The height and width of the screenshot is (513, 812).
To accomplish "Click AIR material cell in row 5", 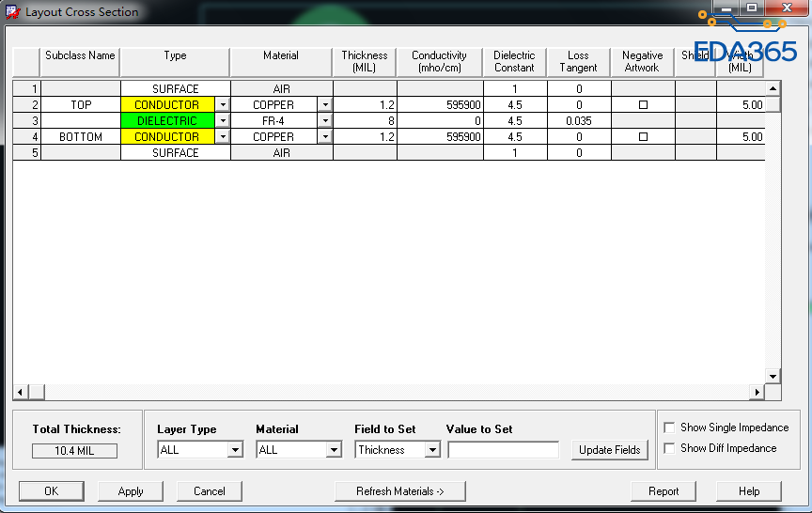I will tap(281, 153).
